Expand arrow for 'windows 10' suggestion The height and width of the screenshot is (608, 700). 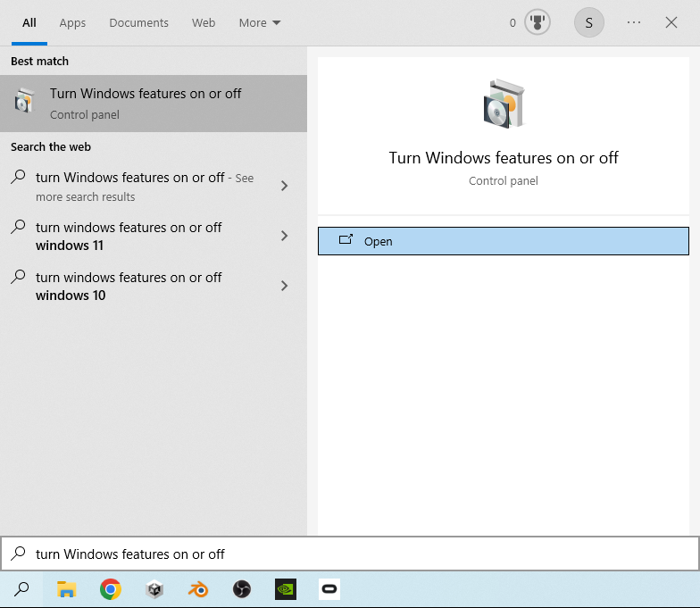[284, 286]
